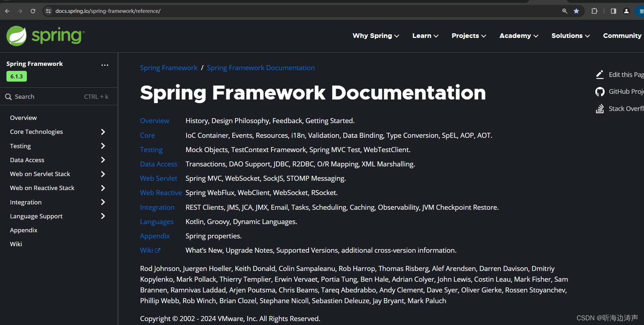Open the Languages link in the table
The image size is (644, 325).
[157, 222]
